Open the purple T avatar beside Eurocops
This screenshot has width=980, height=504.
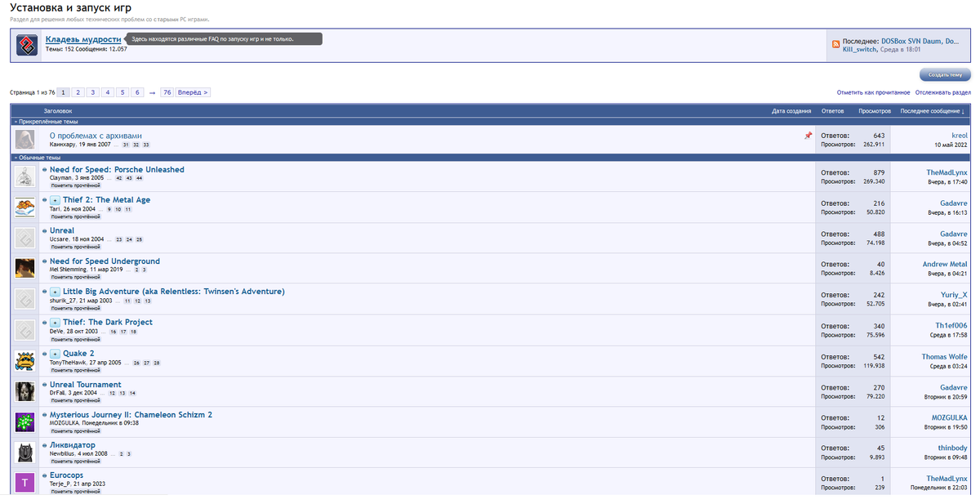click(24, 483)
